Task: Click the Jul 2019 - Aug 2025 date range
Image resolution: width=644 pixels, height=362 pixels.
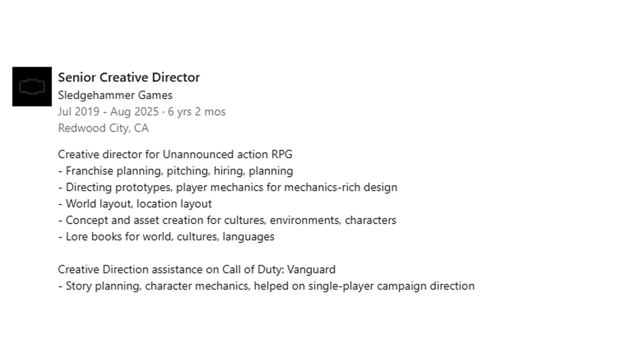Action: coord(108,112)
